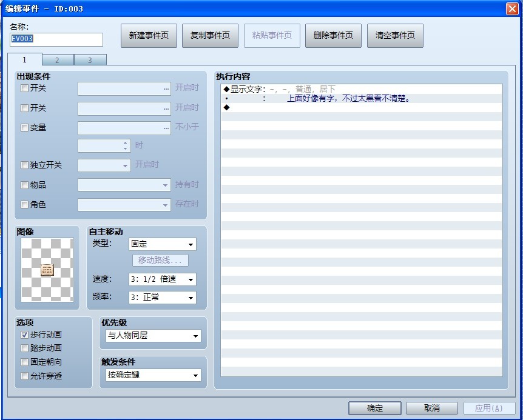Enable the 独立开关 condition checkbox
This screenshot has height=420, width=523.
click(x=24, y=165)
